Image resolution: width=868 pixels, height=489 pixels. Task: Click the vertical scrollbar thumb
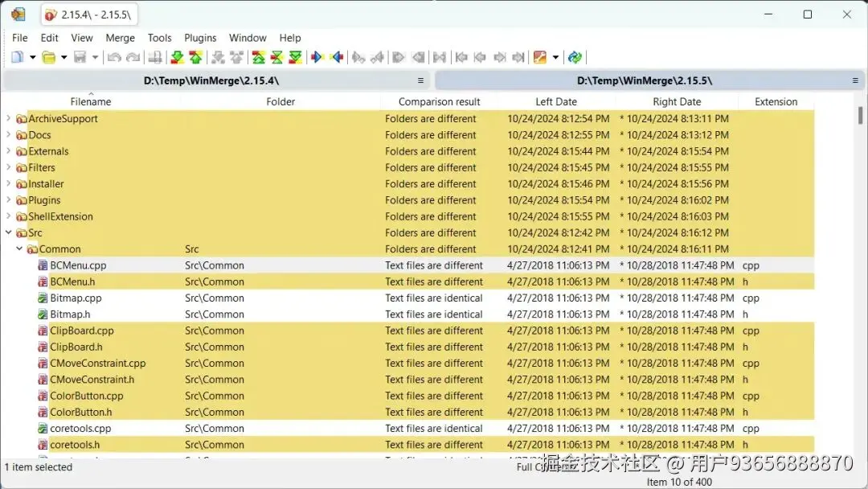point(860,115)
